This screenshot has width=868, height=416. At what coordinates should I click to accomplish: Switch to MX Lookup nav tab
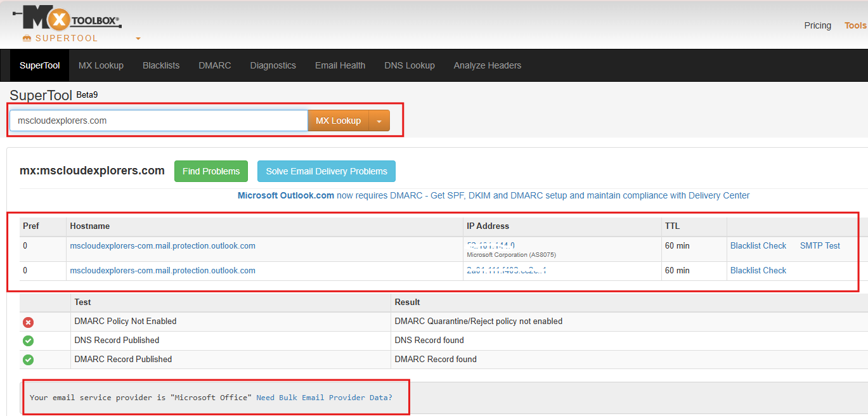tap(101, 65)
